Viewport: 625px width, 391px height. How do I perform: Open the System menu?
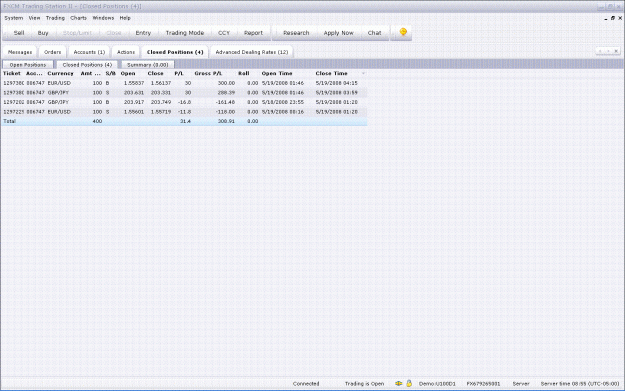pyautogui.click(x=14, y=18)
